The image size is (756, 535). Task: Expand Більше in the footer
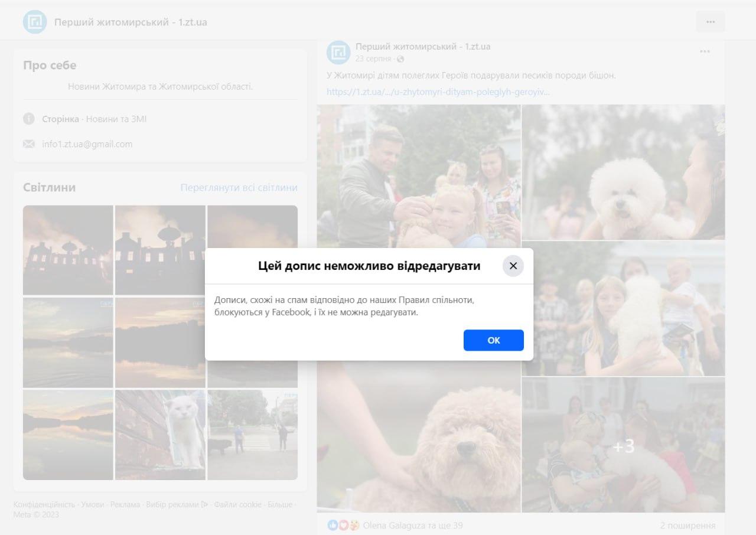coord(280,504)
